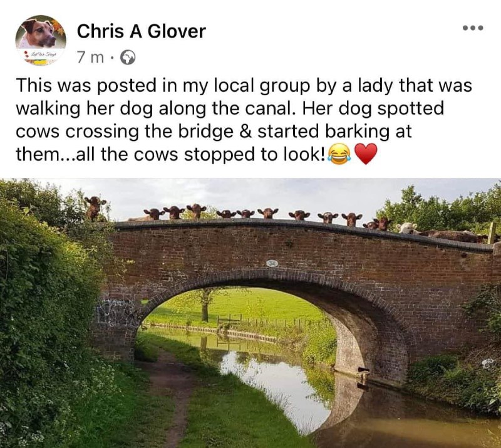Click the globe public privacy icon
501x448 pixels.
coord(128,58)
